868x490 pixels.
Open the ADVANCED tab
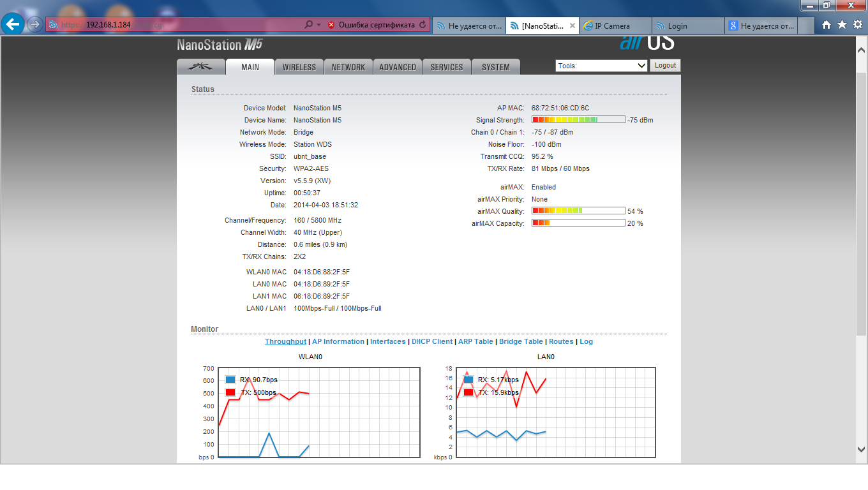point(398,67)
